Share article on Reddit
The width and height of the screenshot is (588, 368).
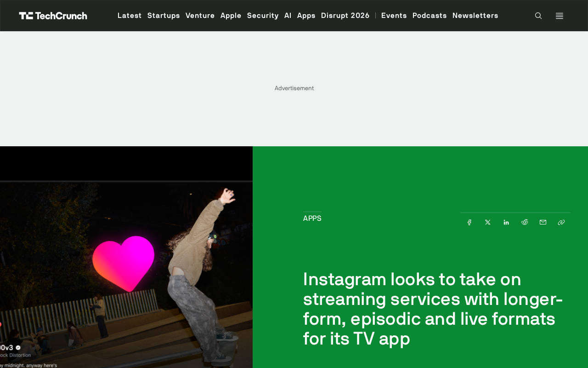coord(525,222)
